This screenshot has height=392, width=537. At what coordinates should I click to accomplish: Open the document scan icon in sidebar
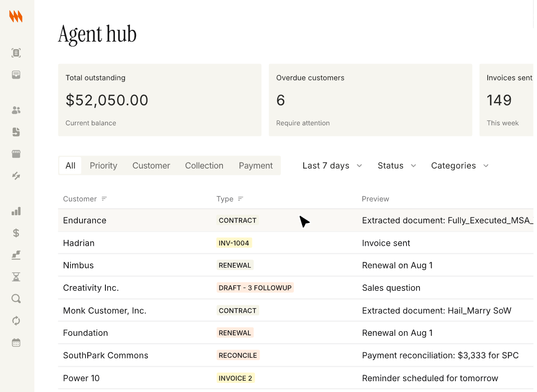click(x=16, y=53)
